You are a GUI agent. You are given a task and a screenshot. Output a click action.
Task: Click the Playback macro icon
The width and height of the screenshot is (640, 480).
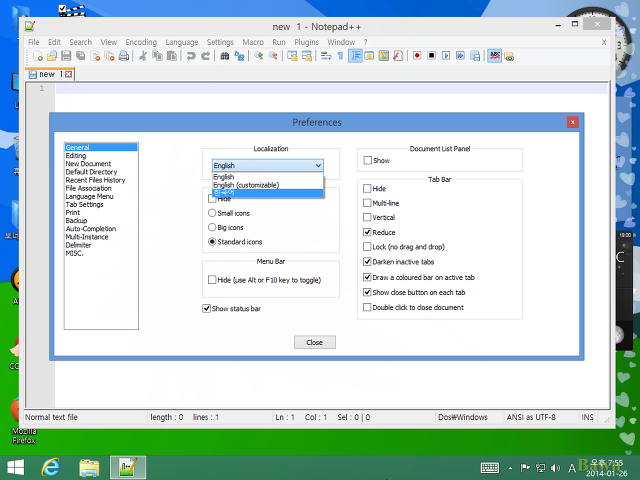[446, 56]
